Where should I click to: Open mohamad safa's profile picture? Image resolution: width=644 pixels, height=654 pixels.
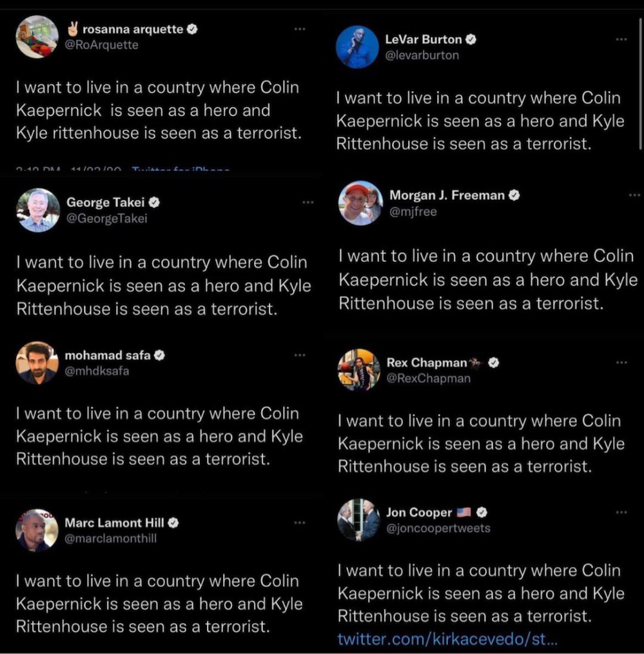37,363
